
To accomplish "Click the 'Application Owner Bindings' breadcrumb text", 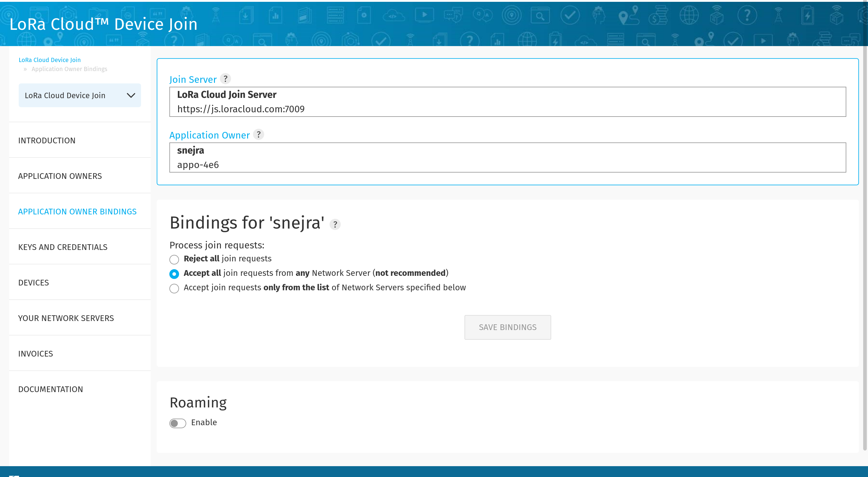I will tap(69, 69).
